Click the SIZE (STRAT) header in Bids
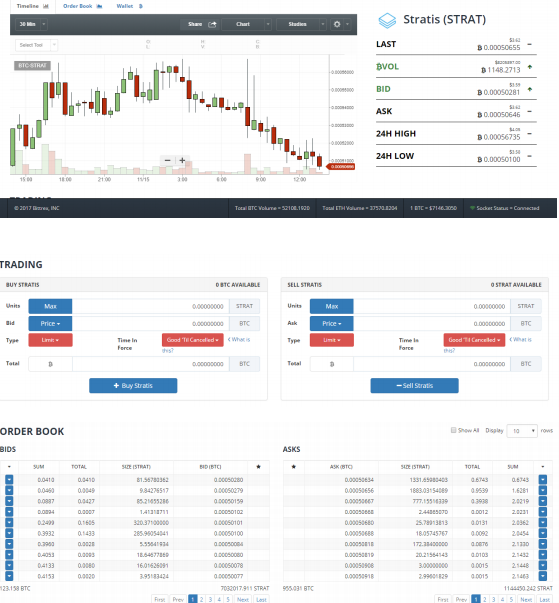The width and height of the screenshot is (559, 603). pyautogui.click(x=136, y=467)
